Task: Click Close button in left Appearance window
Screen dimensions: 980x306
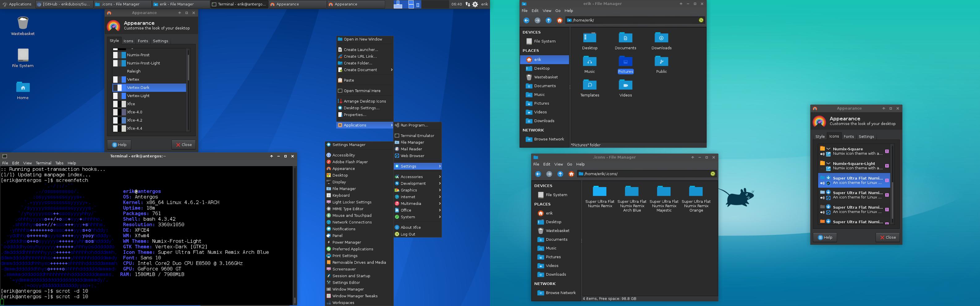Action: (x=184, y=145)
